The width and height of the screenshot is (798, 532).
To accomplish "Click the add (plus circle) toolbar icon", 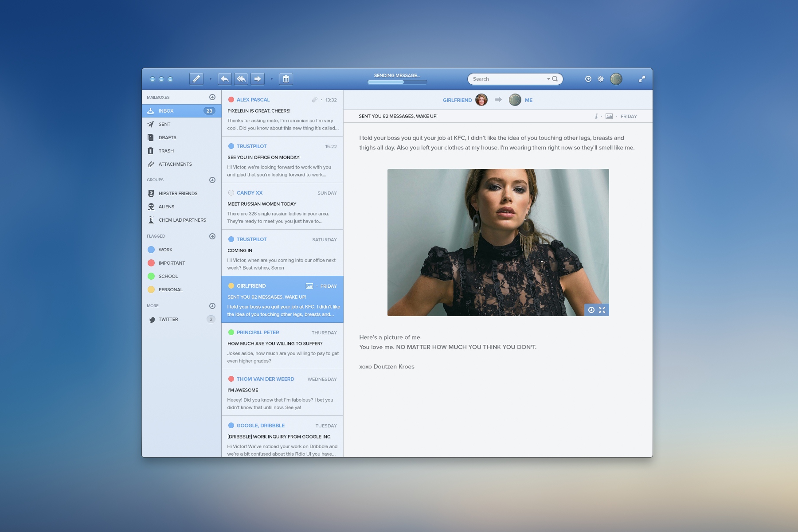I will pos(588,79).
